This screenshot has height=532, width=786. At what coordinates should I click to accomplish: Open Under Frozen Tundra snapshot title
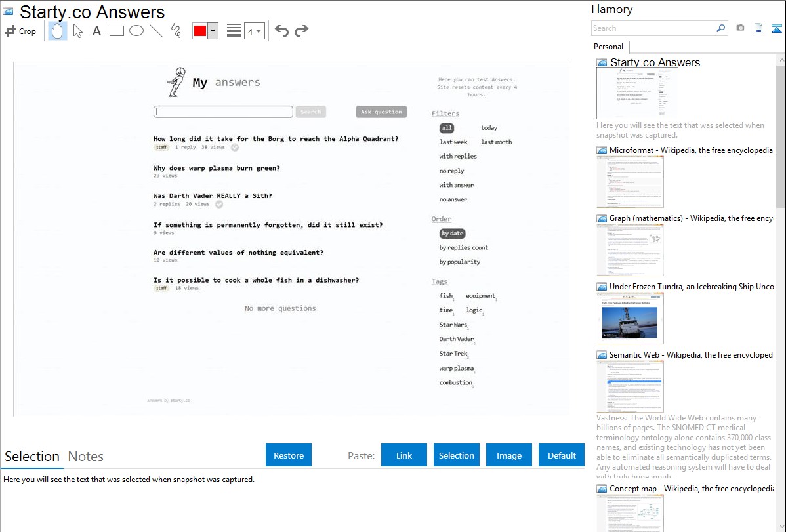click(x=692, y=286)
